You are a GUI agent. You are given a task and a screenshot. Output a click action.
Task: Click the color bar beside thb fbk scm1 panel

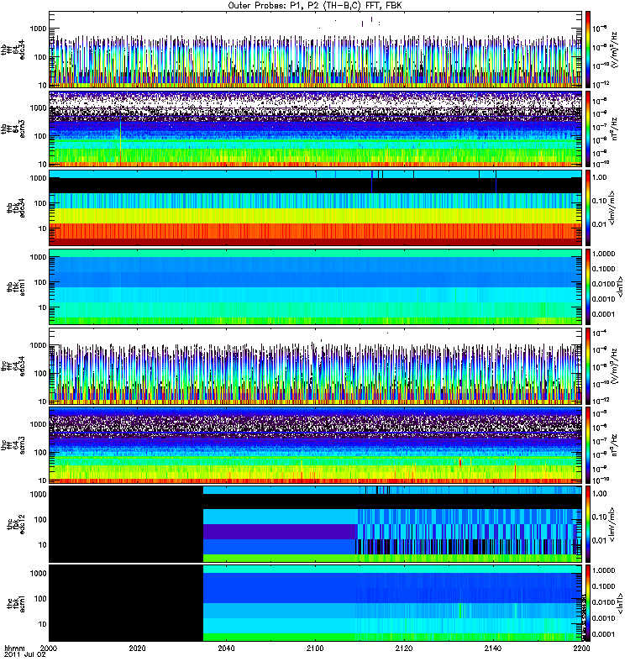tap(588, 286)
